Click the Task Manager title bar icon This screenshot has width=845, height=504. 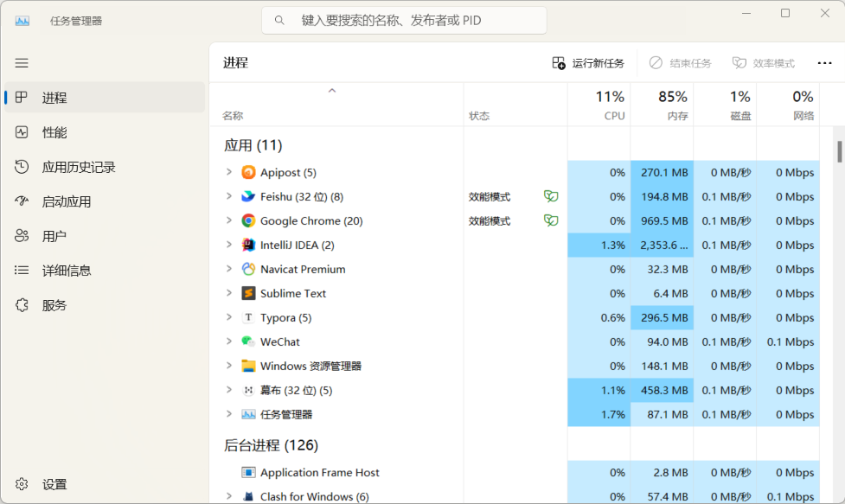pos(22,21)
